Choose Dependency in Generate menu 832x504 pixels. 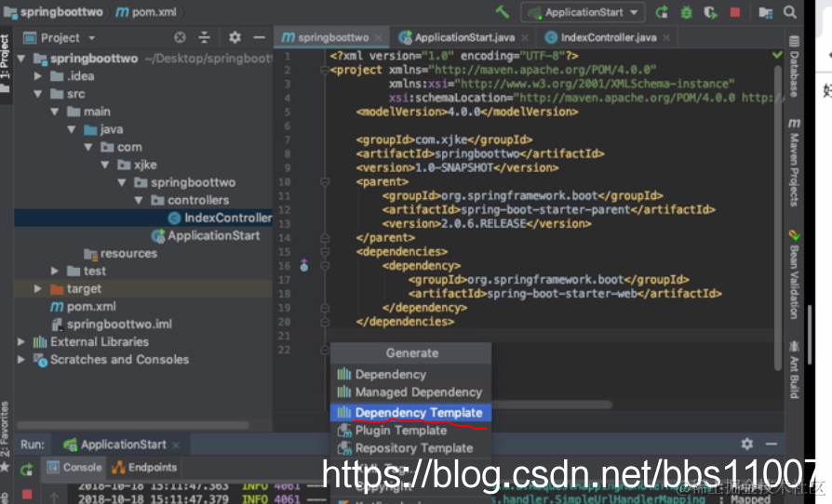coord(410,374)
